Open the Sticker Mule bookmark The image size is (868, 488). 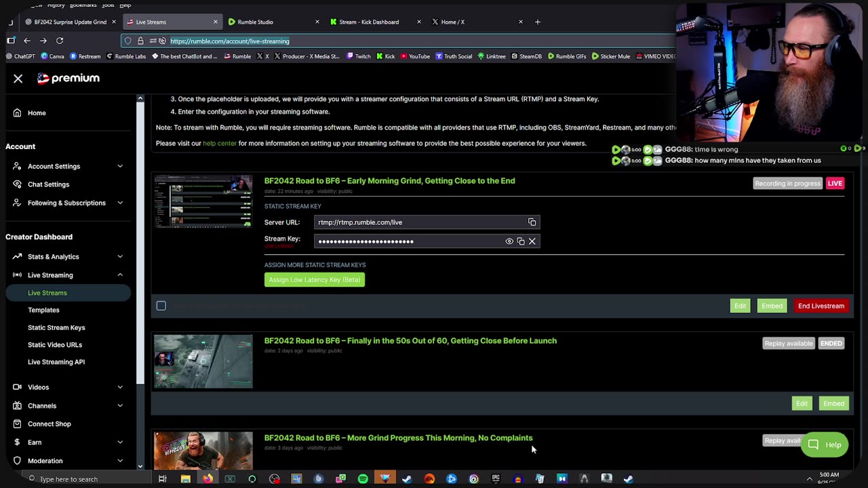(x=611, y=56)
